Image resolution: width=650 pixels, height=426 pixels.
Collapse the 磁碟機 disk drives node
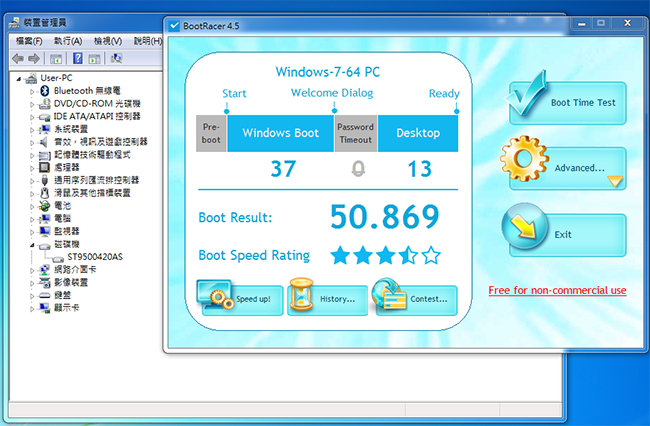click(x=33, y=244)
